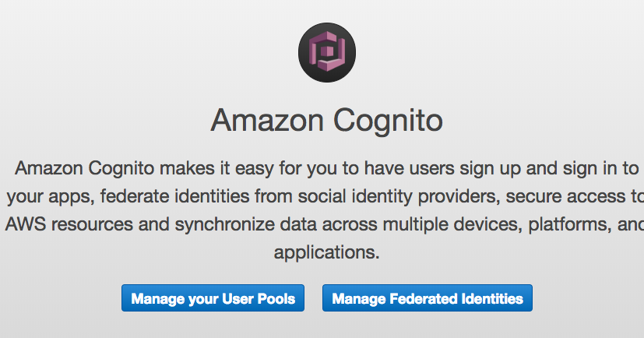Open Manage Federated Identities
This screenshot has width=644, height=338.
pos(428,298)
